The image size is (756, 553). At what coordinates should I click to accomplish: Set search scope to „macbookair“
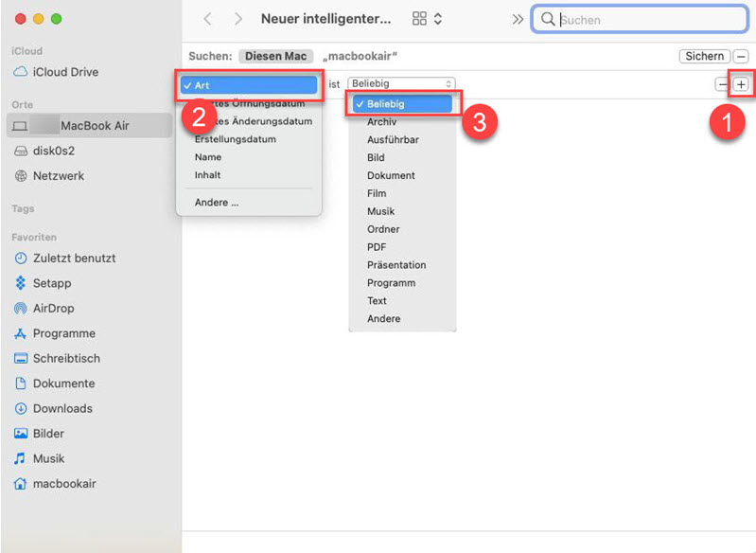(360, 56)
